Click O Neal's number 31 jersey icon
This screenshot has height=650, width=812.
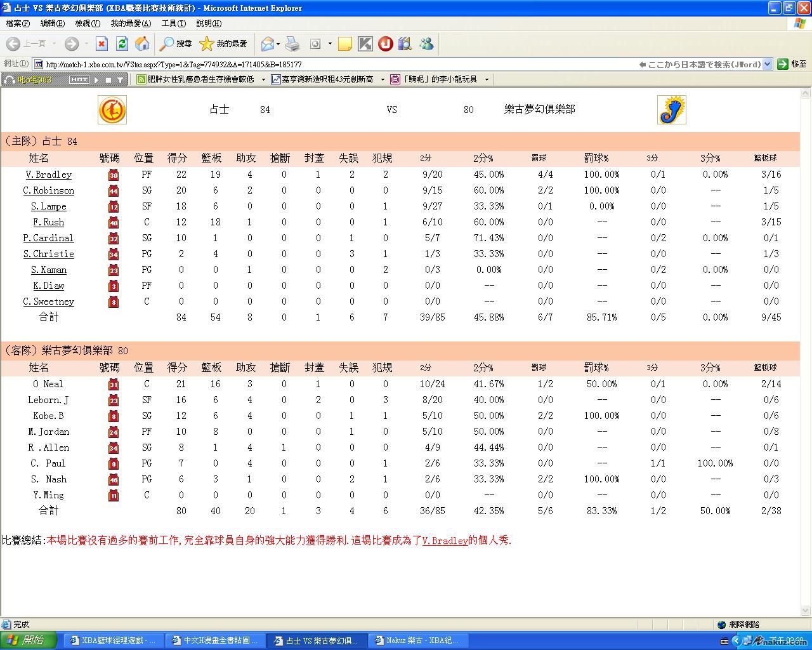(x=114, y=384)
